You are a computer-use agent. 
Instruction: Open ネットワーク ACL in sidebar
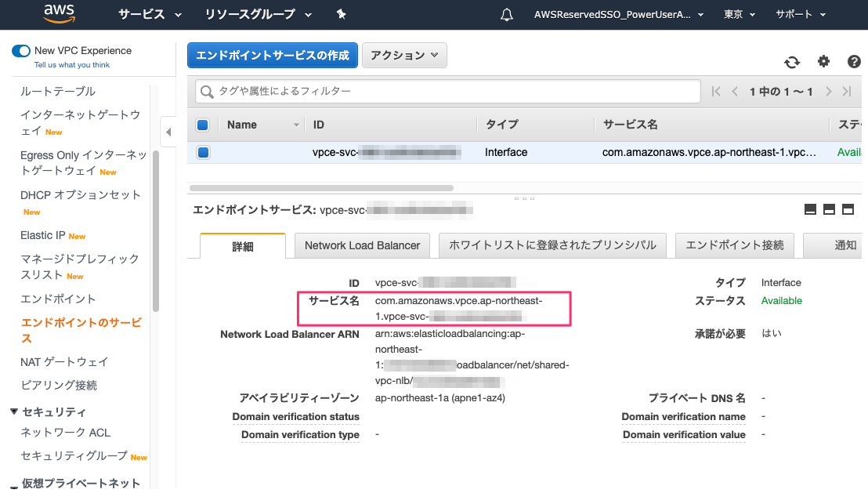tap(65, 433)
